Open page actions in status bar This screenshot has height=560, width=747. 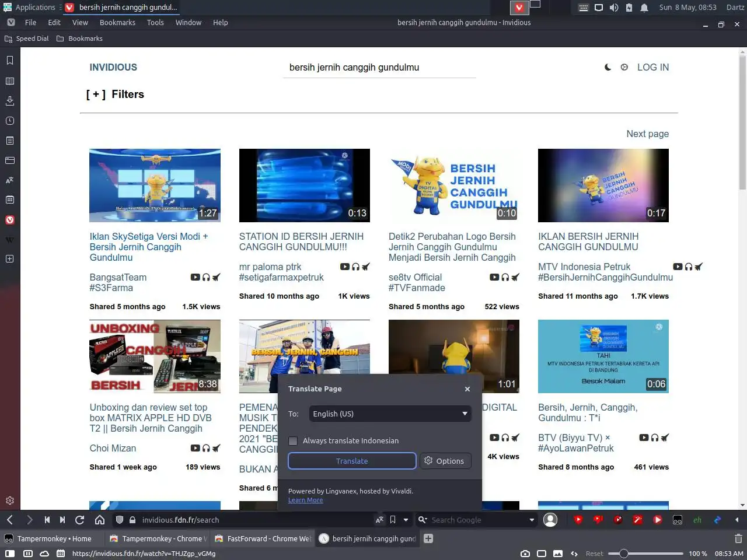coord(574,554)
